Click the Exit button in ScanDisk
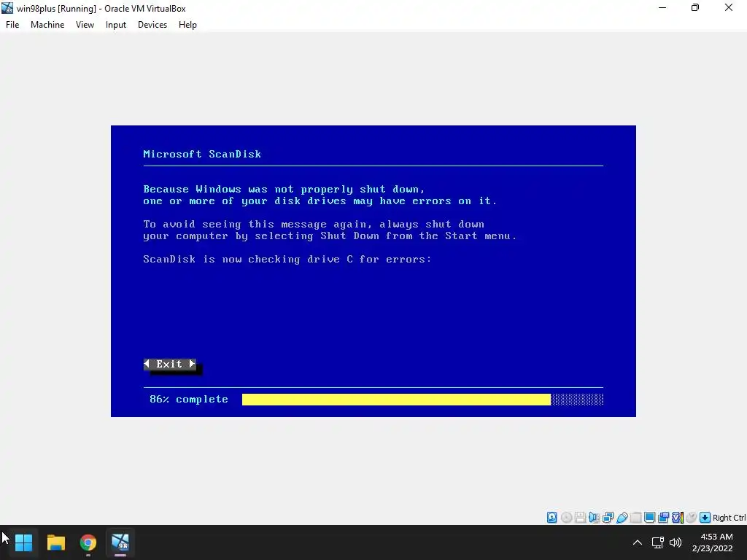 169,365
